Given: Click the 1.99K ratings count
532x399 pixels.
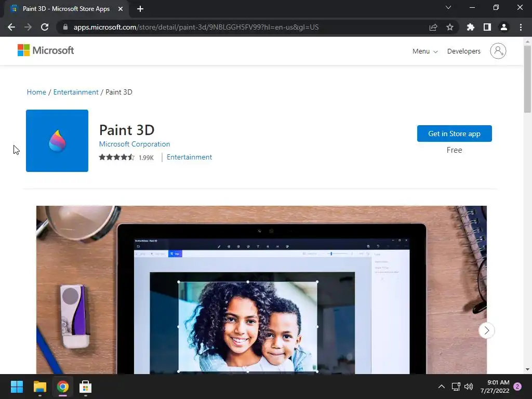Looking at the screenshot, I should (146, 157).
